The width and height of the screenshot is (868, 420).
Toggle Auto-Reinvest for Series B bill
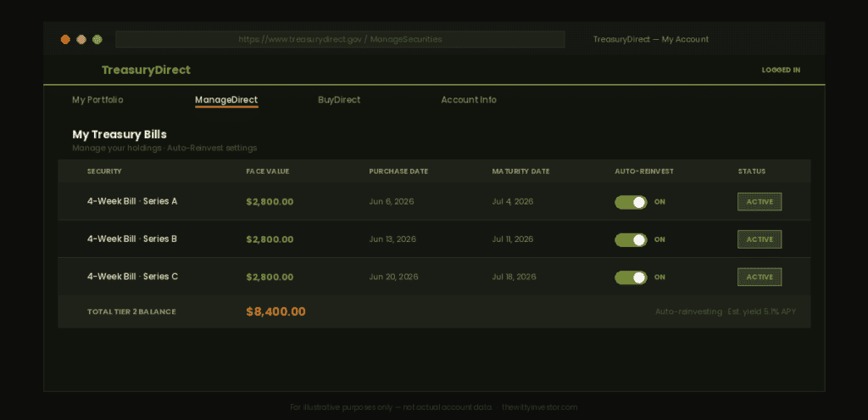coord(631,240)
